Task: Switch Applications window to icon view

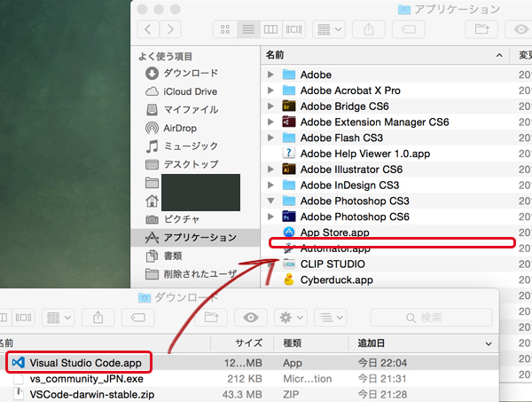Action: pos(225,29)
